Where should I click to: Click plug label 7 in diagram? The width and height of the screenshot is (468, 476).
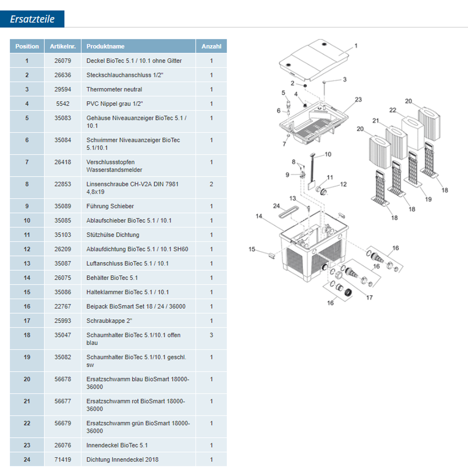[x=284, y=144]
